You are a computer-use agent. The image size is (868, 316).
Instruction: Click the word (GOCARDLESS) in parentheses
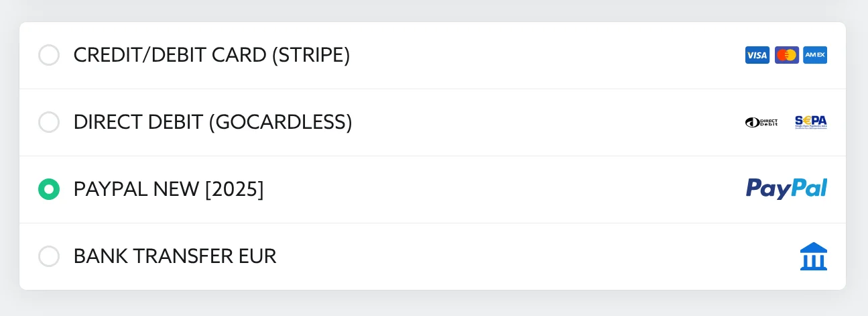coord(280,122)
